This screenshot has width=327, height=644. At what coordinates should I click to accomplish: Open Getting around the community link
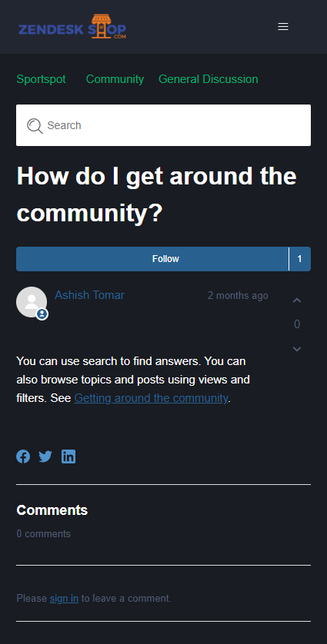151,398
